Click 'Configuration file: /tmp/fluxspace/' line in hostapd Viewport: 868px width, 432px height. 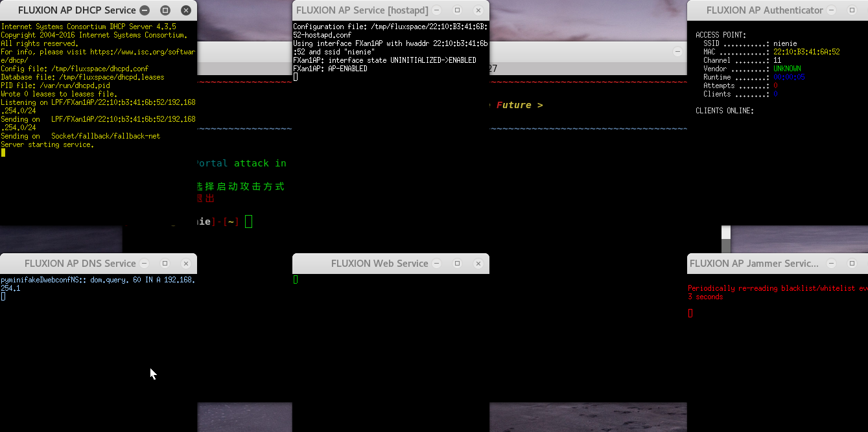coord(390,27)
